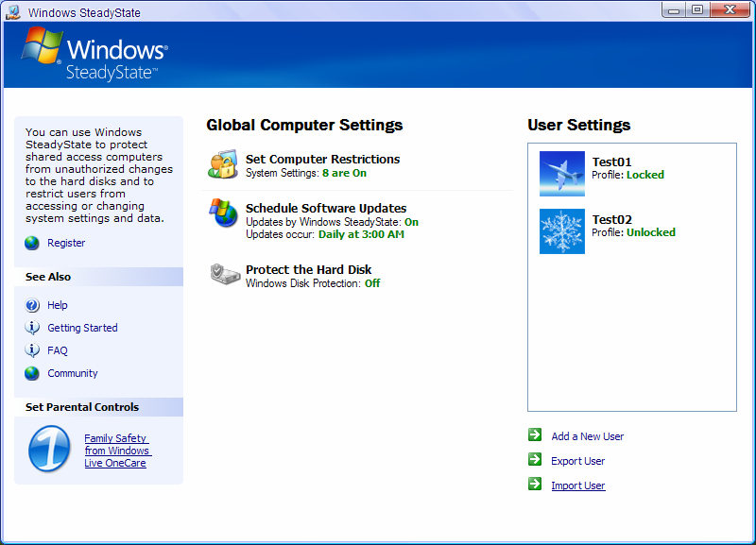The height and width of the screenshot is (545, 756).
Task: Open Family Safety from Windows Live OneCare
Action: (x=117, y=451)
